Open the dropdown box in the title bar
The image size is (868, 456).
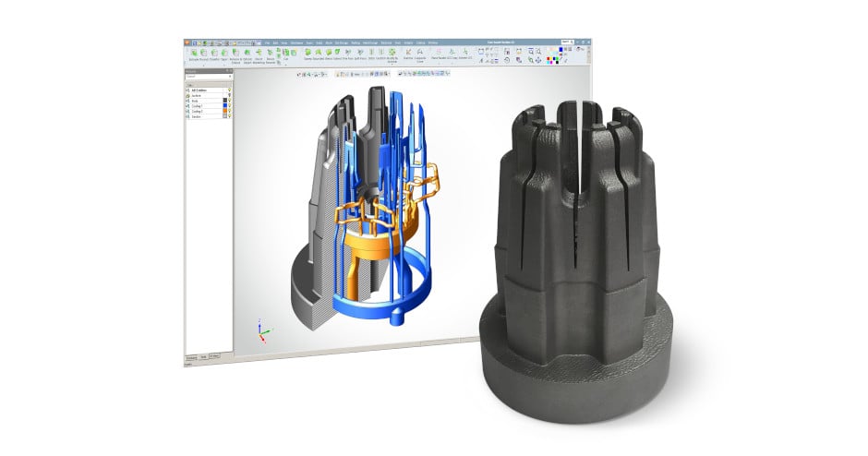point(242,42)
